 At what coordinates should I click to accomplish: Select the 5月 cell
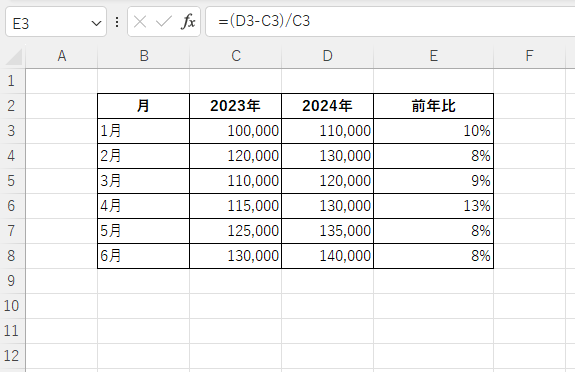(x=144, y=231)
